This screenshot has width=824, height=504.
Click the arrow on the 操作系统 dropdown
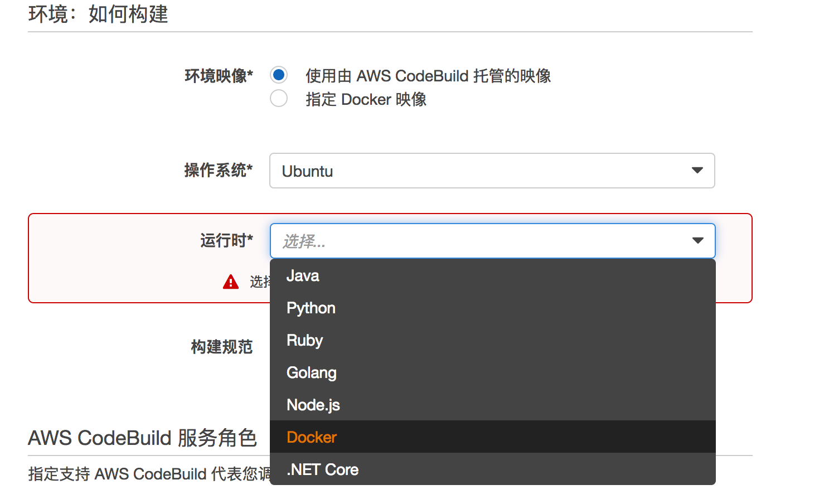point(697,171)
